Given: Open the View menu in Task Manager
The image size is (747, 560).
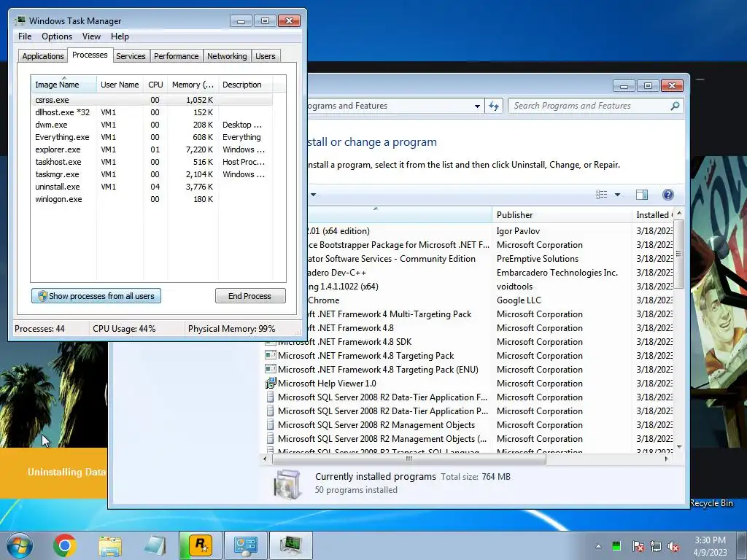Looking at the screenshot, I should pyautogui.click(x=91, y=36).
